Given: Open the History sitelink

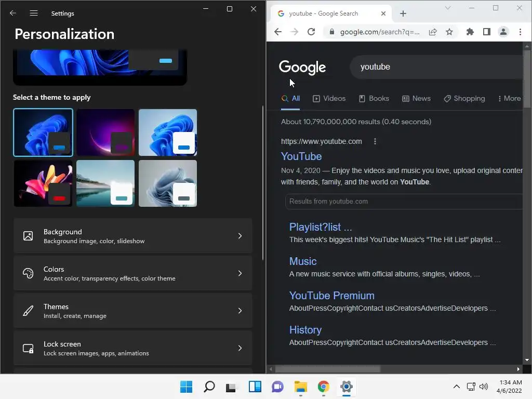Looking at the screenshot, I should (305, 330).
